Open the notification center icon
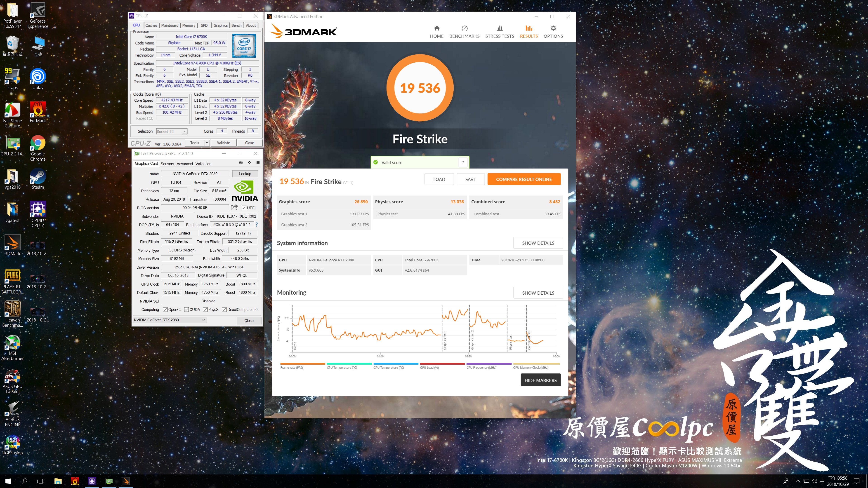The height and width of the screenshot is (488, 868). (856, 481)
